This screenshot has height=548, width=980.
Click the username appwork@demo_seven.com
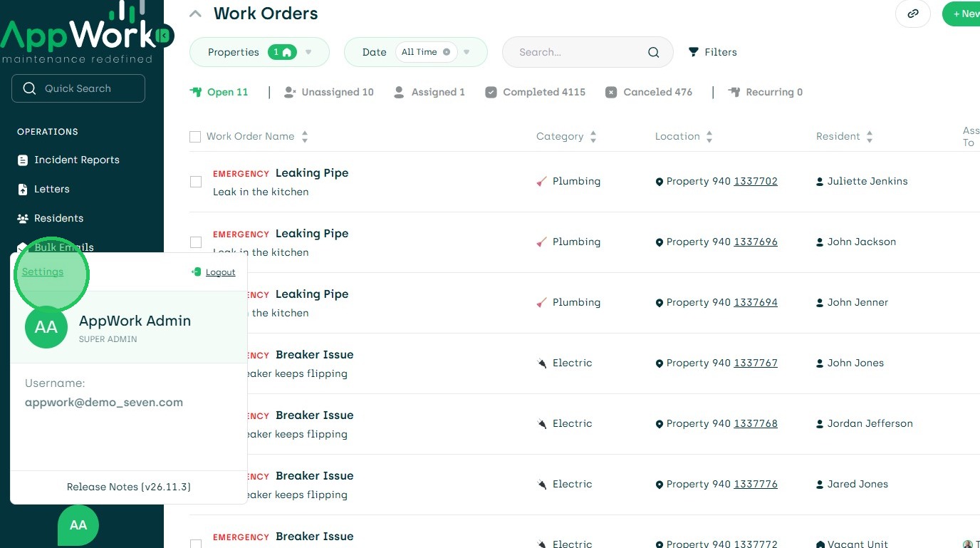pos(104,403)
